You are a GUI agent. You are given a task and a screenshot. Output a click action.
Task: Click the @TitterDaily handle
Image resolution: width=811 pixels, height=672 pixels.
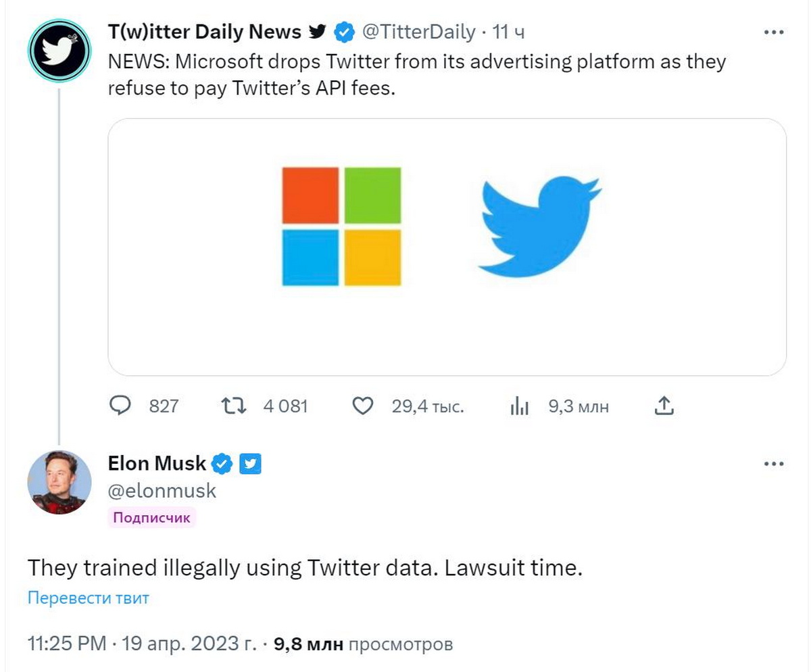[x=419, y=31]
